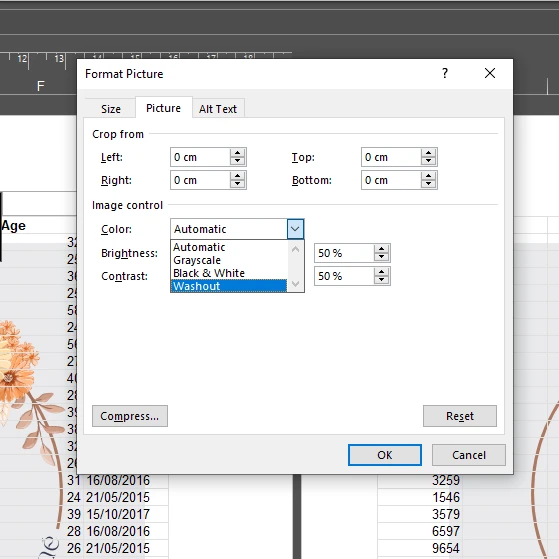Click the Left crop input field
This screenshot has height=559, width=559.
tap(200, 157)
